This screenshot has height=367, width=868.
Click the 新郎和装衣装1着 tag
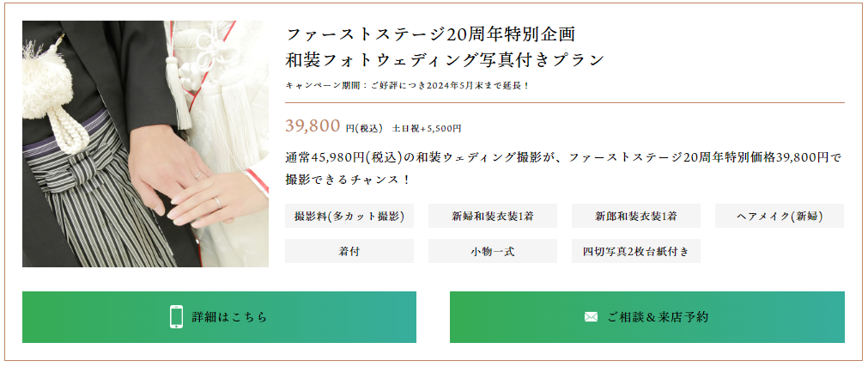(636, 216)
